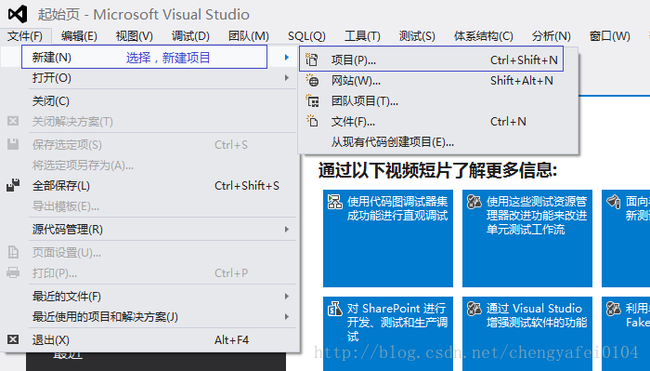Click the floppy disk icon beside 保存选定项(S)
Viewport: 650px width, 371px height.
point(13,144)
